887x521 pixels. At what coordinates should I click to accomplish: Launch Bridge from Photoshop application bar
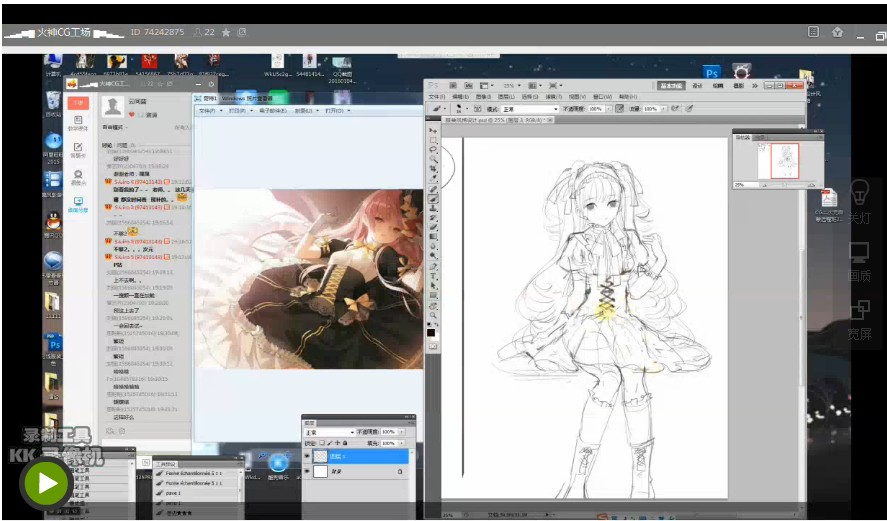point(453,85)
